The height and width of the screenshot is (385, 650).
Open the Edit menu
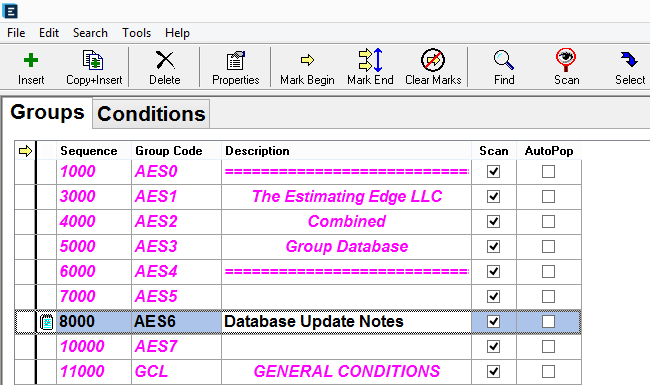49,33
